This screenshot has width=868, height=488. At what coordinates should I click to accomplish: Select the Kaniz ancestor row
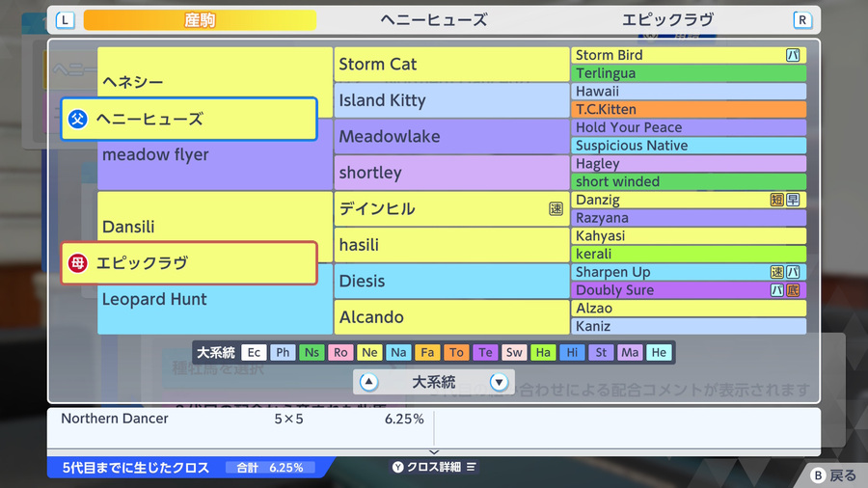pos(689,326)
